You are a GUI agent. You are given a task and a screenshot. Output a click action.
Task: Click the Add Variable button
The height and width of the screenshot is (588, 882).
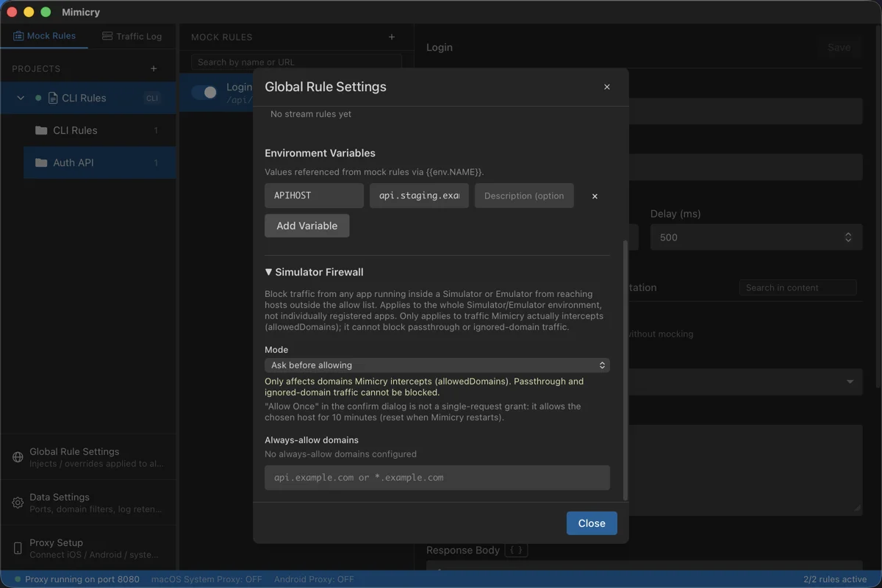click(307, 226)
